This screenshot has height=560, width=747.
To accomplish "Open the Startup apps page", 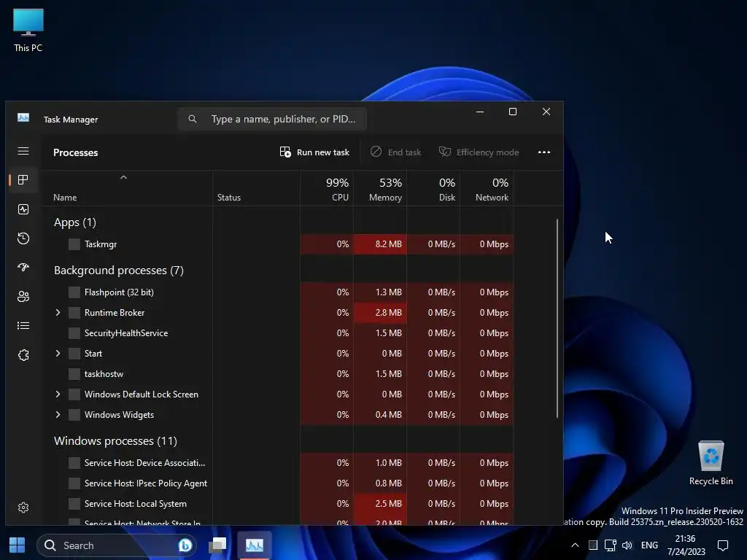I will (23, 267).
